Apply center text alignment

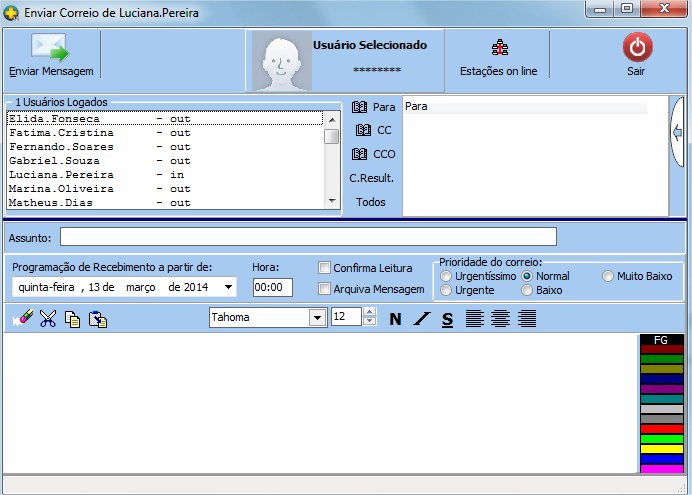500,319
